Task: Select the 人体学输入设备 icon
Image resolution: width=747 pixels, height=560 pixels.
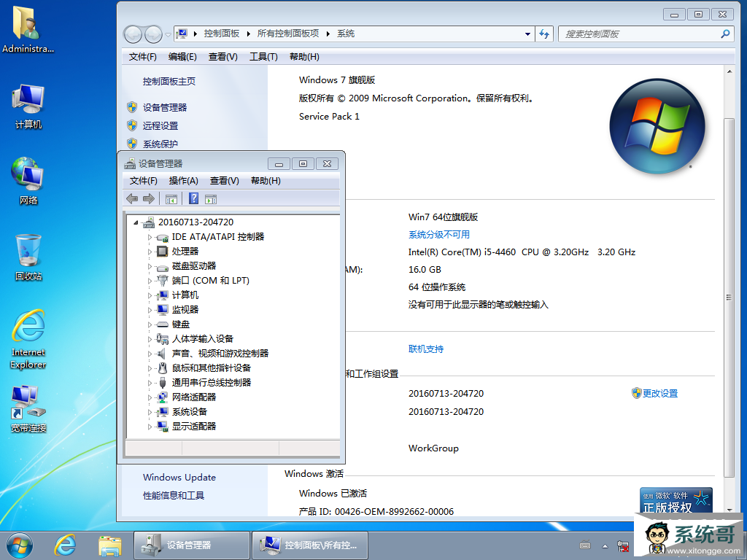Action: click(163, 338)
